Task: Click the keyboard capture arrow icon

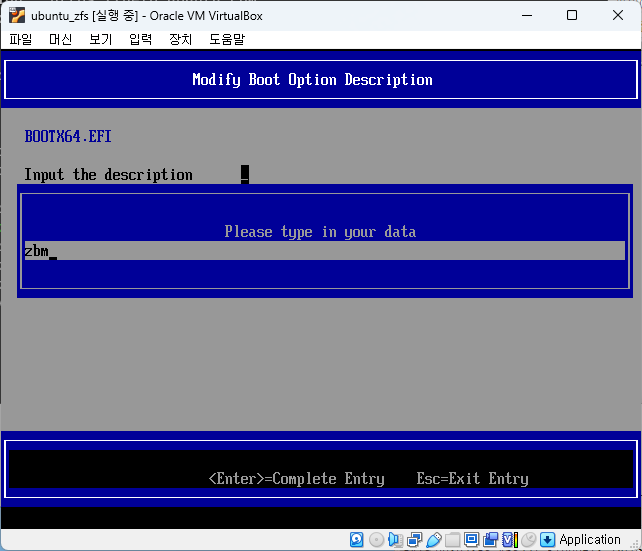Action: point(547,539)
